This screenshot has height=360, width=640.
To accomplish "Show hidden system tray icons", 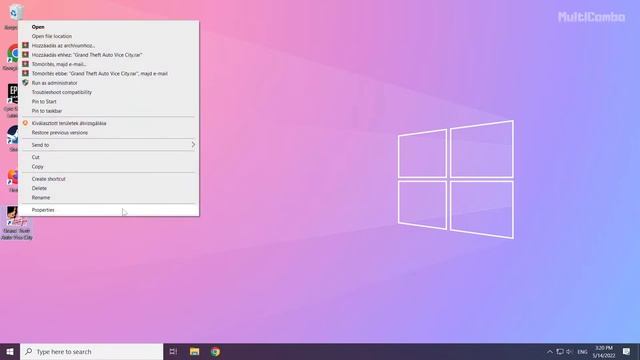I will point(549,352).
